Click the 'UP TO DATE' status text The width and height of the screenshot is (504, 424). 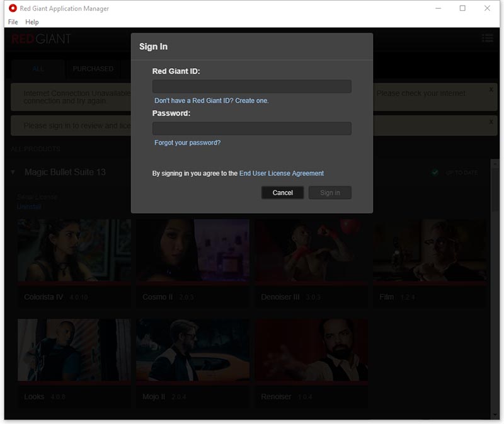click(462, 173)
